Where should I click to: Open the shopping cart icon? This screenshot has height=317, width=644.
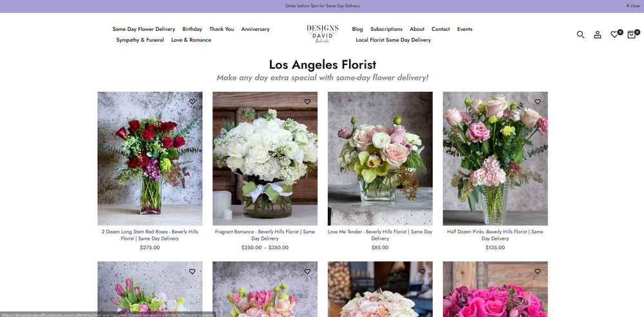coord(633,34)
